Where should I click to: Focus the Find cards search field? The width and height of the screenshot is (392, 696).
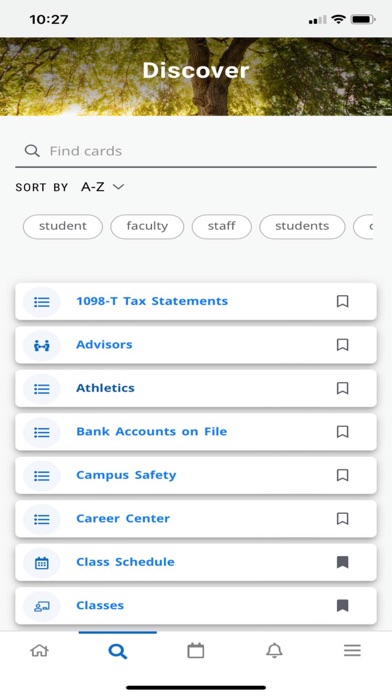pyautogui.click(x=196, y=151)
